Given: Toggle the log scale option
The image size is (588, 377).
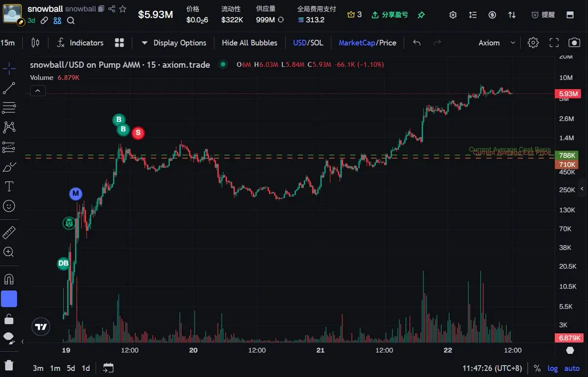Looking at the screenshot, I should [553, 368].
